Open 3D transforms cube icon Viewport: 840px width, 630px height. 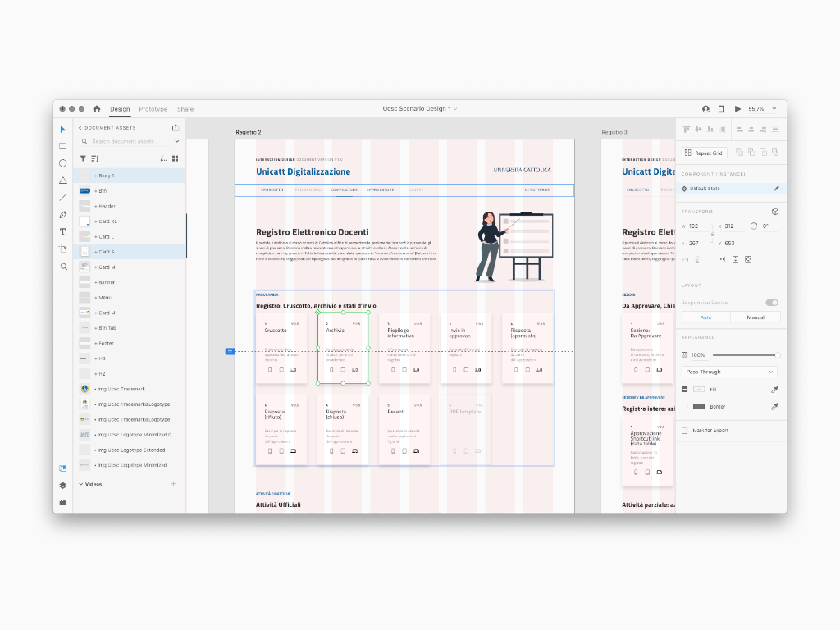pyautogui.click(x=774, y=212)
